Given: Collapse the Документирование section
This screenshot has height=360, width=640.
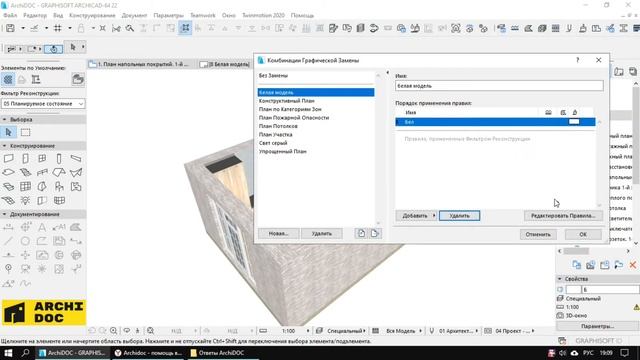Looking at the screenshot, I should pos(4,214).
